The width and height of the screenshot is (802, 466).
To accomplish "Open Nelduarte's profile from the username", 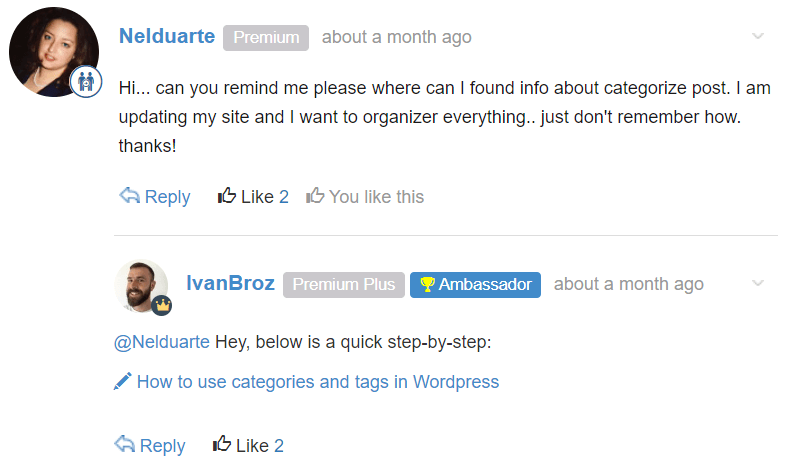I will point(167,36).
